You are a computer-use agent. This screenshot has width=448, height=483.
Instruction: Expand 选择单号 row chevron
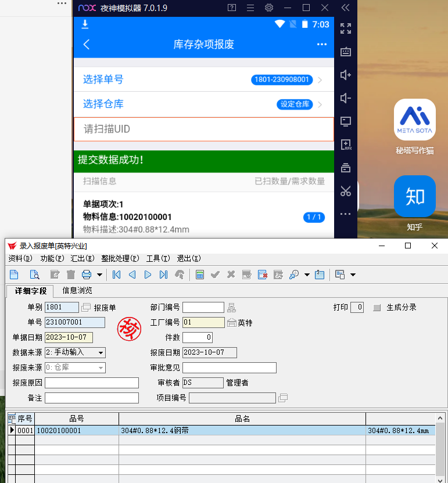click(320, 80)
